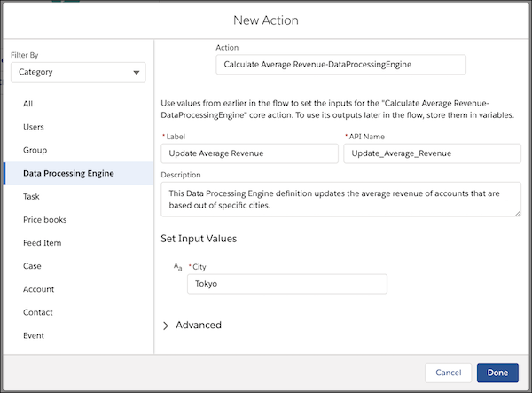532x393 pixels.
Task: Click the City input field
Action: coord(287,284)
